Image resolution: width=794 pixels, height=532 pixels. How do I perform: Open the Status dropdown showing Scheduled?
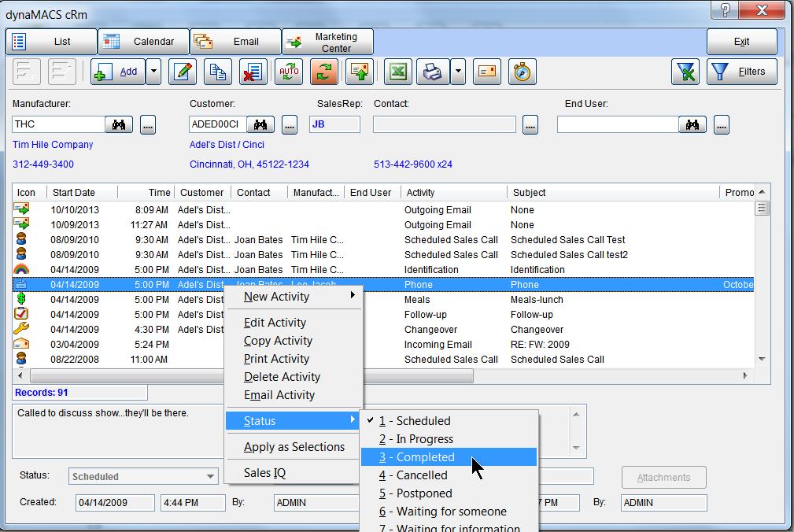pos(143,476)
